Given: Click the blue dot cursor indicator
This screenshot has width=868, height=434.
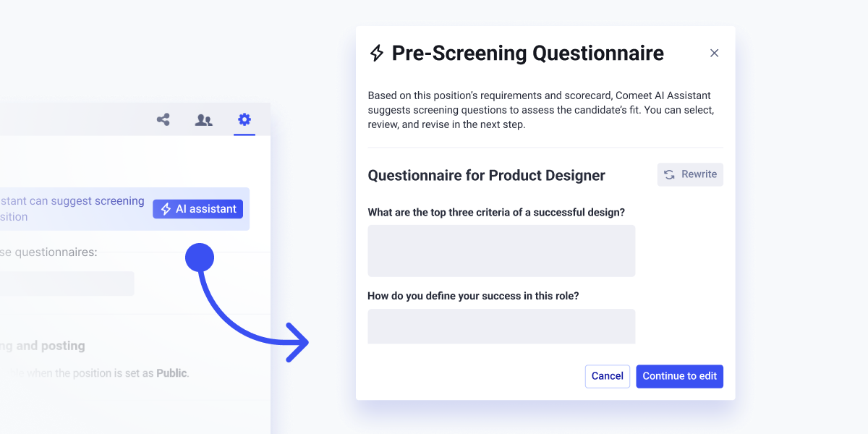Looking at the screenshot, I should pos(200,256).
